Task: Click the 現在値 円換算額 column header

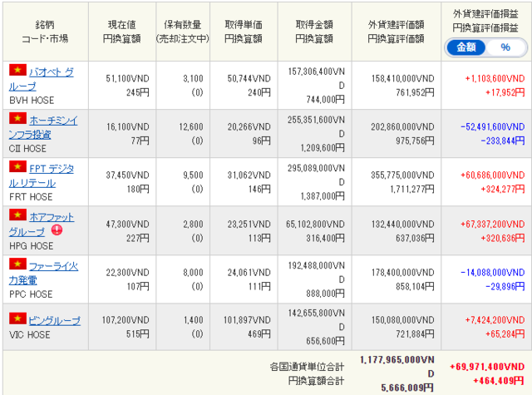Action: click(x=122, y=32)
